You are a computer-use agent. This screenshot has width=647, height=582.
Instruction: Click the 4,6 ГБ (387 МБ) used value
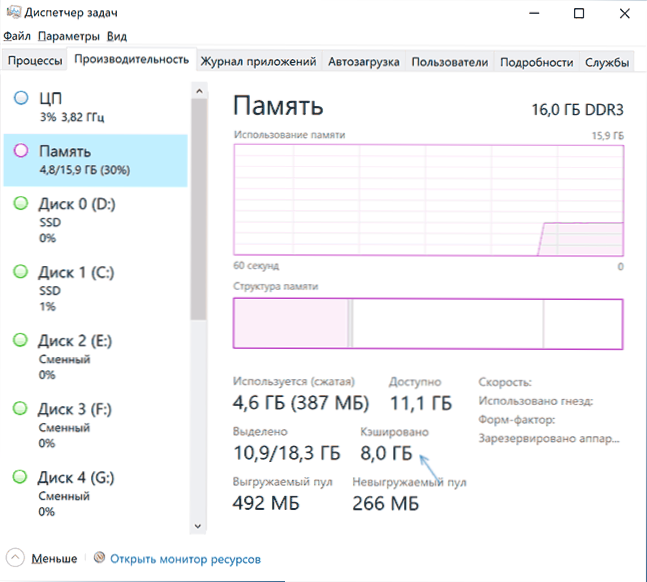click(x=301, y=403)
